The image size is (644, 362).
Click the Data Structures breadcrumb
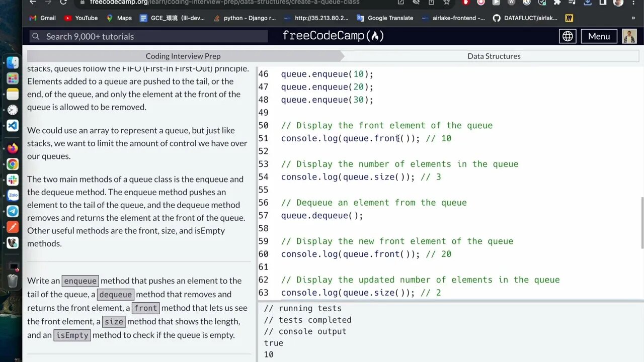pyautogui.click(x=494, y=56)
